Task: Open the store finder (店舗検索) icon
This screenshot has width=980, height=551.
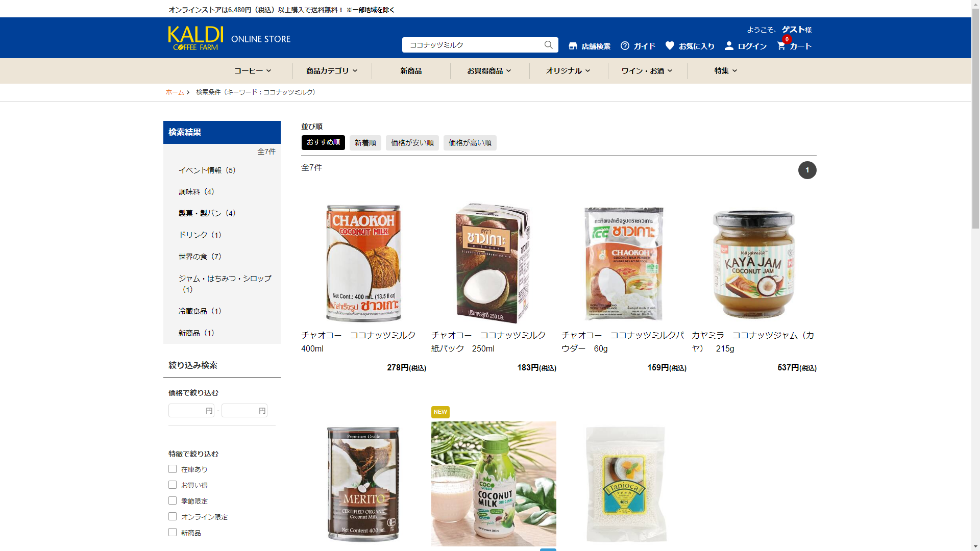Action: click(573, 46)
